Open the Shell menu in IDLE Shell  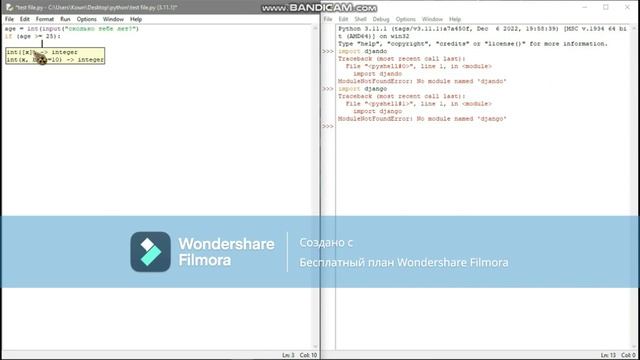point(360,19)
